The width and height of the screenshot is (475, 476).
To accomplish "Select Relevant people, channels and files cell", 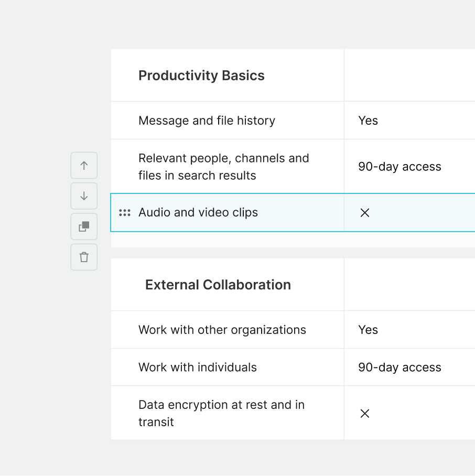I will click(224, 167).
